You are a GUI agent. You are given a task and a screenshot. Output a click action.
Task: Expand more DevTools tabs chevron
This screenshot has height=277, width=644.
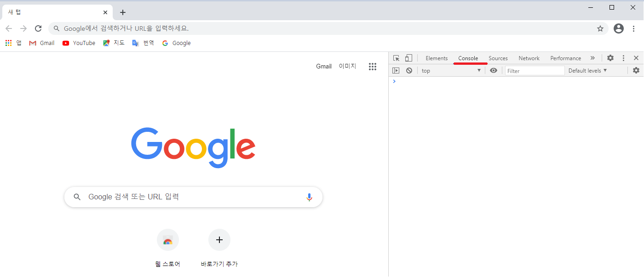(592, 58)
